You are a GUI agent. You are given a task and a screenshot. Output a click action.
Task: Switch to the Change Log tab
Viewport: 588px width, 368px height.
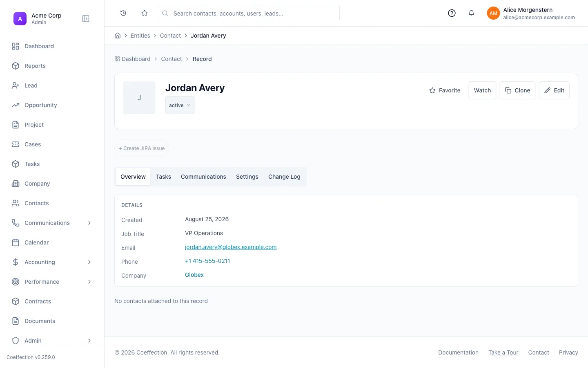click(x=284, y=177)
